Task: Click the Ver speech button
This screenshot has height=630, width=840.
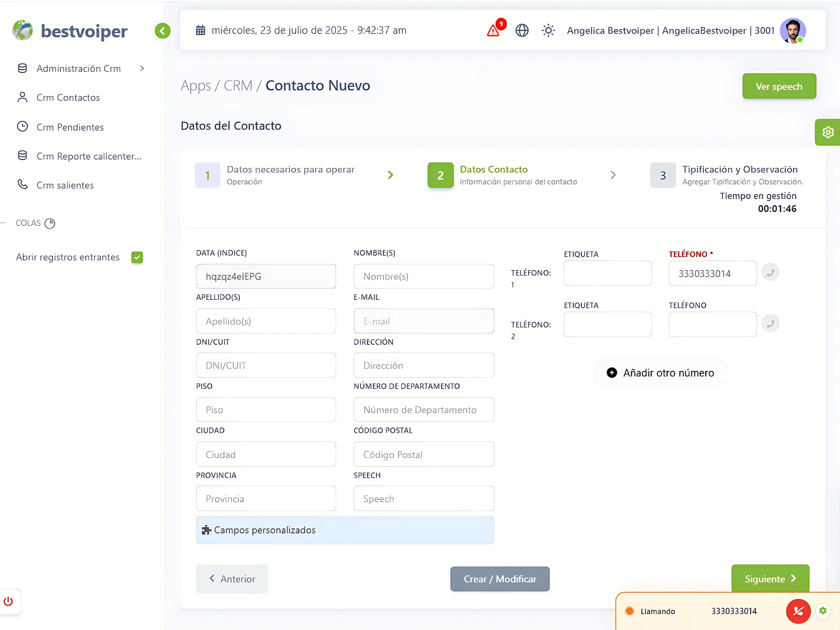Action: click(779, 86)
